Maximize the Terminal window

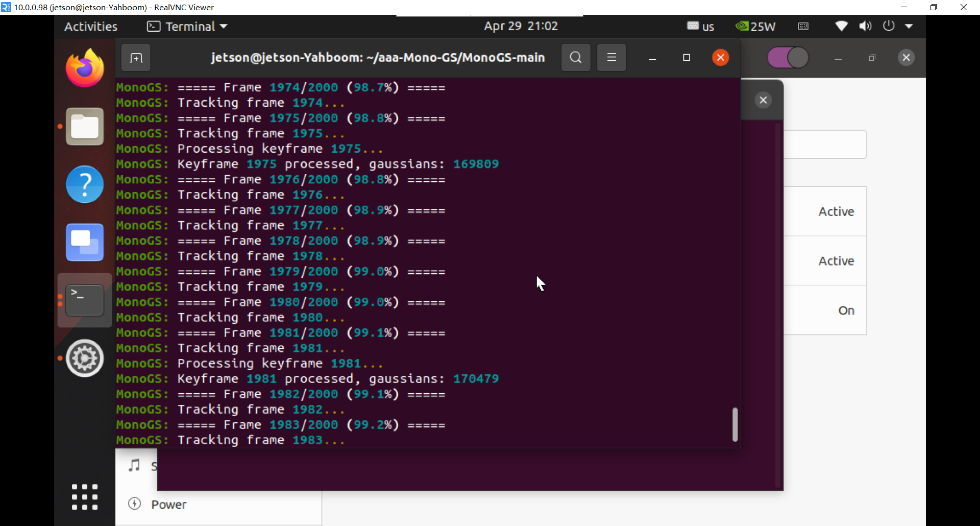click(x=687, y=58)
